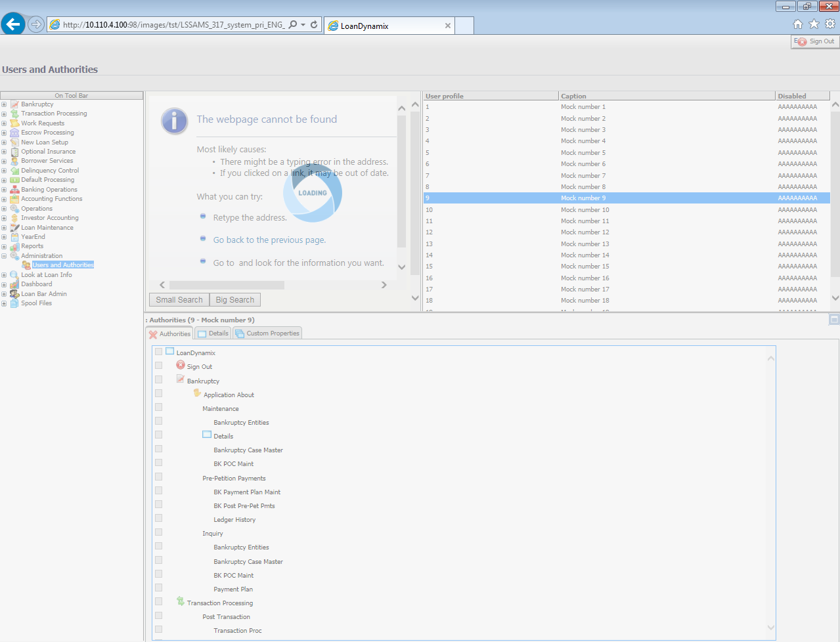Expand the Investor Accounting tree node
The image size is (840, 642).
coord(4,218)
